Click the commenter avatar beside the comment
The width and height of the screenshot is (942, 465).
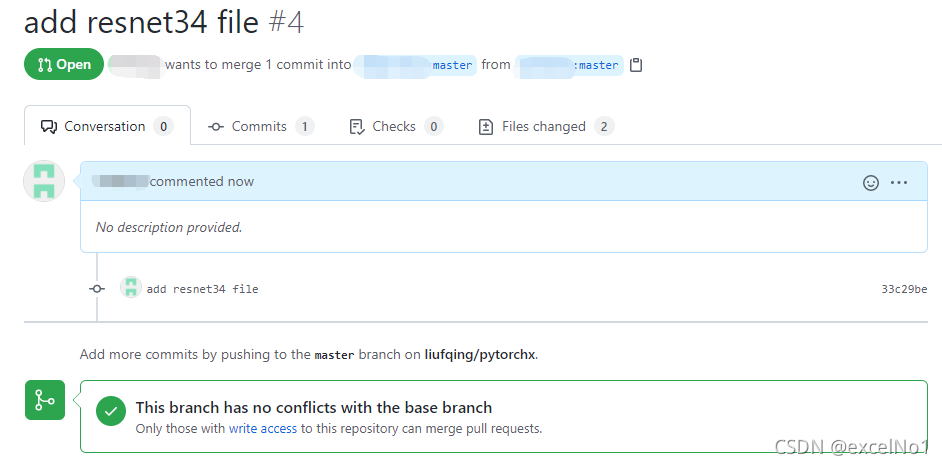pyautogui.click(x=44, y=181)
